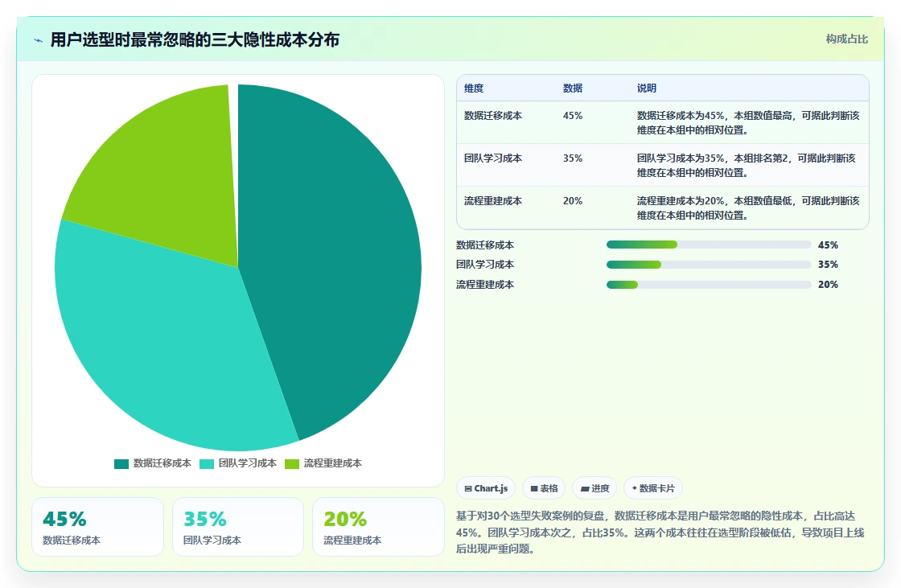
Task: Click the 20% 流程重建成本 stat card
Action: coord(378,527)
